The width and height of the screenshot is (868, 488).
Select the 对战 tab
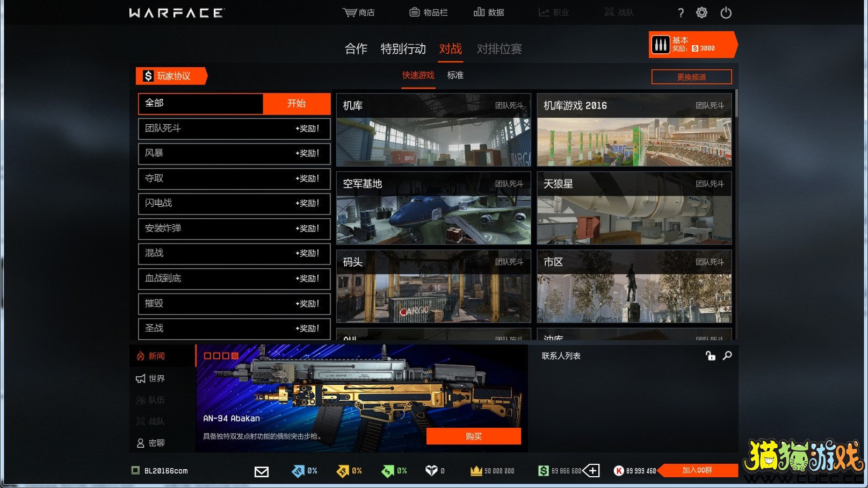point(450,49)
